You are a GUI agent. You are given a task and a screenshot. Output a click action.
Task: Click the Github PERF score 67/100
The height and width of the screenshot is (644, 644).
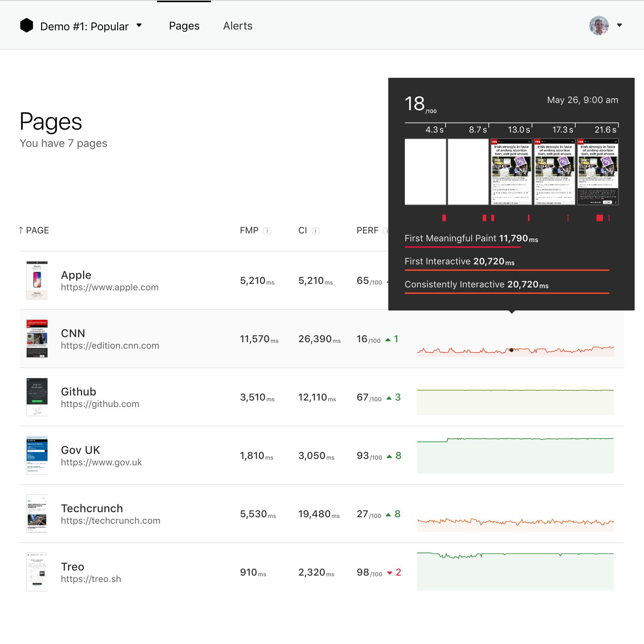pyautogui.click(x=369, y=398)
